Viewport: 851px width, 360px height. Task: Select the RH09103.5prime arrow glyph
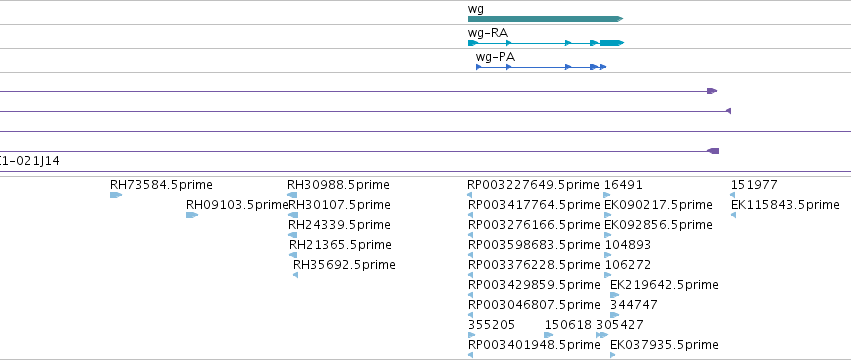(x=192, y=215)
